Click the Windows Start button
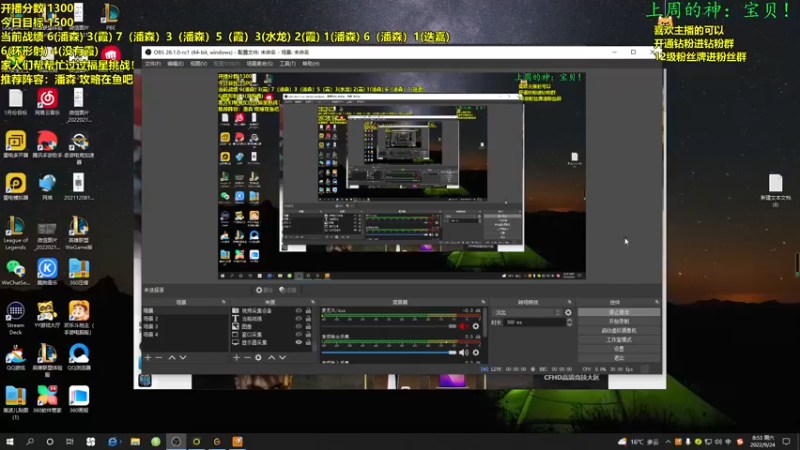800x450 pixels. coord(9,441)
